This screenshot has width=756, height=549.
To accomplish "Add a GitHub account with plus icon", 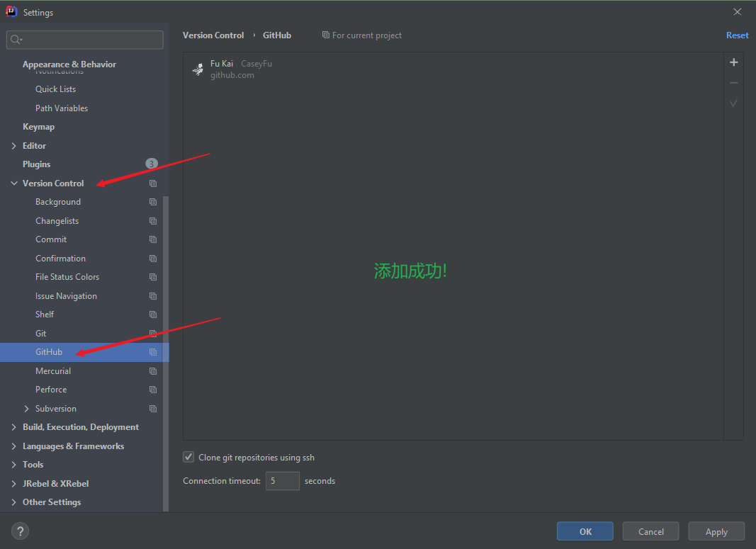I will (734, 62).
